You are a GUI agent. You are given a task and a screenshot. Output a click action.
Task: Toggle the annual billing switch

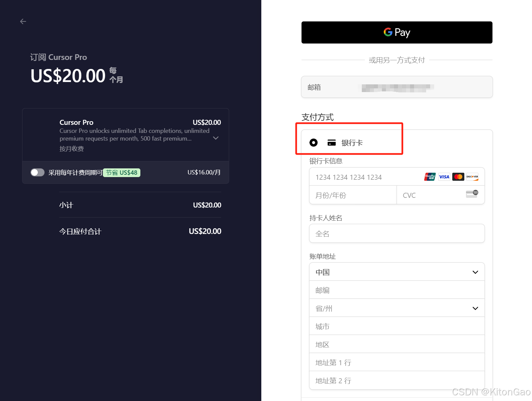[x=38, y=172]
